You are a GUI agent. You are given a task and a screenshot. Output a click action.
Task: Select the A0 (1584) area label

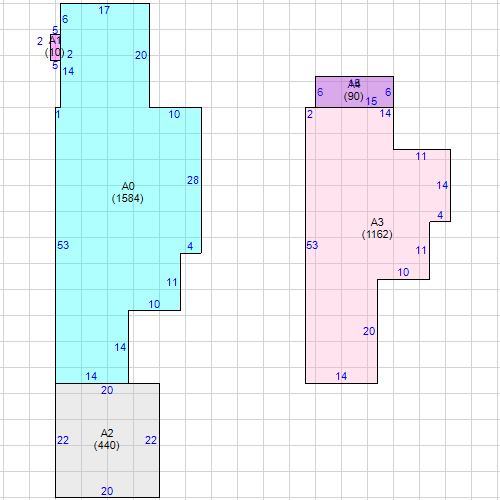(128, 192)
